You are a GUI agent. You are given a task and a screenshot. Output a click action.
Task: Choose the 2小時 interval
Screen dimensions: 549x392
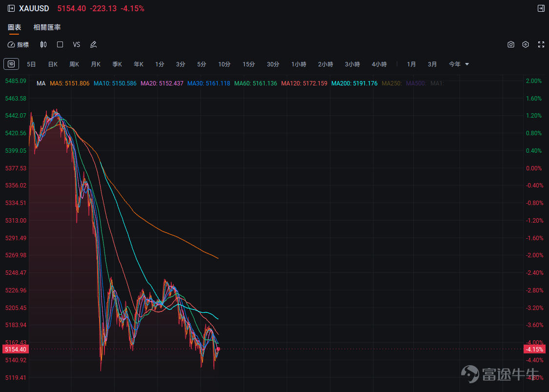tap(325, 64)
